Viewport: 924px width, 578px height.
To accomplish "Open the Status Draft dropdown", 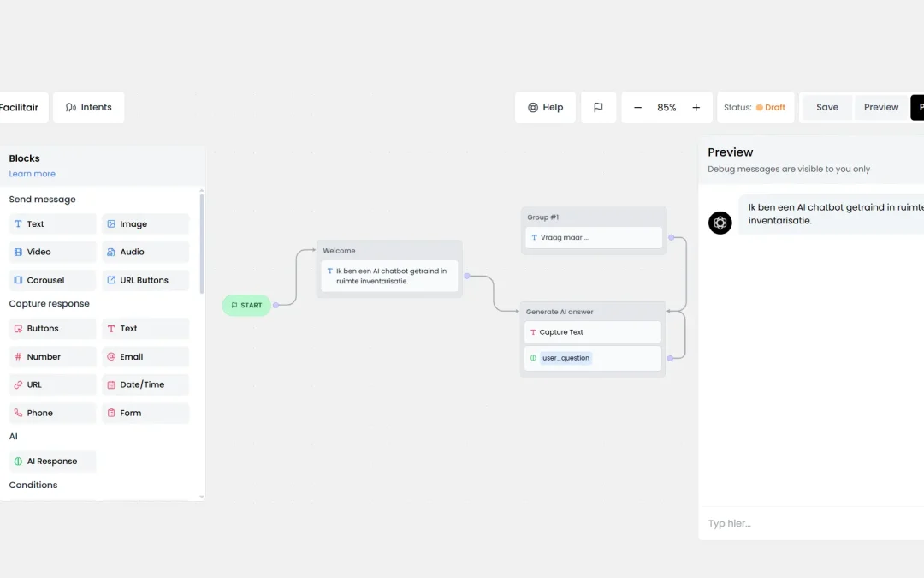I will (x=755, y=107).
